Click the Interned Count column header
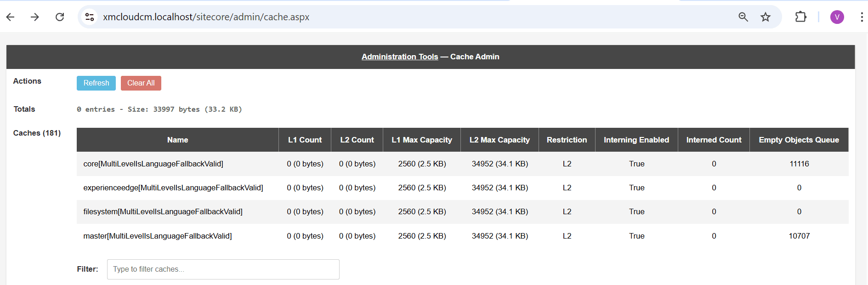This screenshot has width=868, height=285. [714, 140]
